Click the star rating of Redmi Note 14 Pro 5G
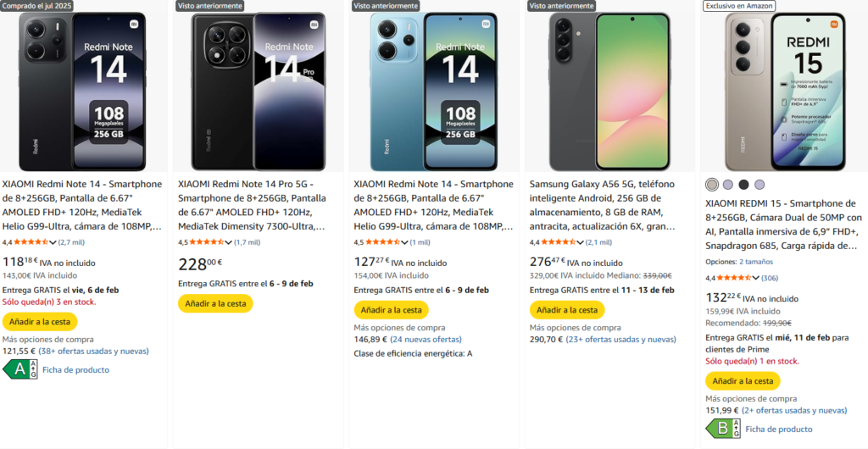 [199, 242]
